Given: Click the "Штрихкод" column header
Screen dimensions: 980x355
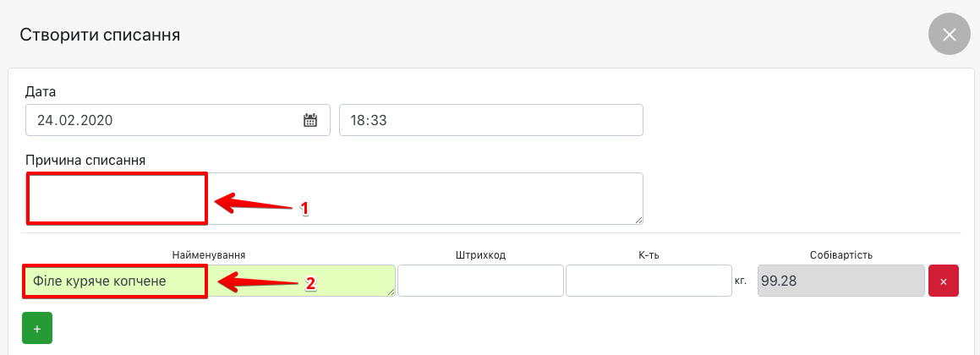Looking at the screenshot, I should pos(479,254).
